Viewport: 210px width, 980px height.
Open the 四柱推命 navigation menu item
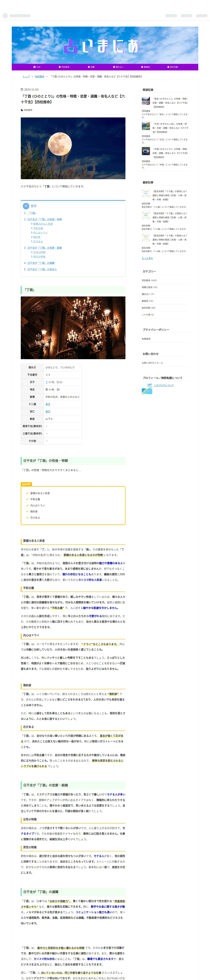click(64, 67)
